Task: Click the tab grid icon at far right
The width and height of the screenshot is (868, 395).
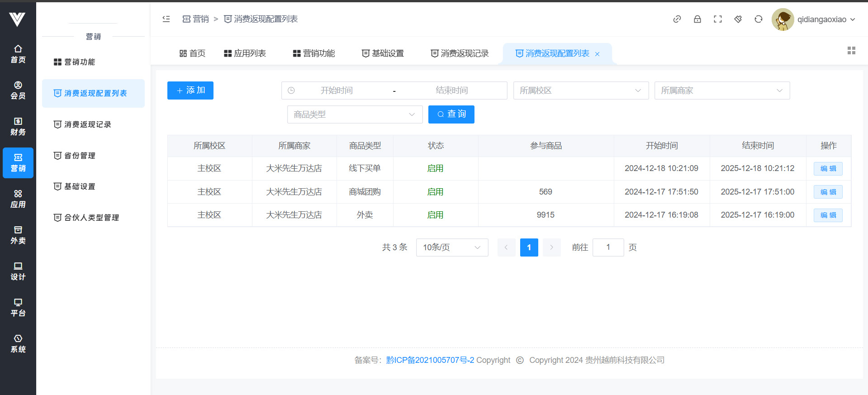Action: (851, 51)
